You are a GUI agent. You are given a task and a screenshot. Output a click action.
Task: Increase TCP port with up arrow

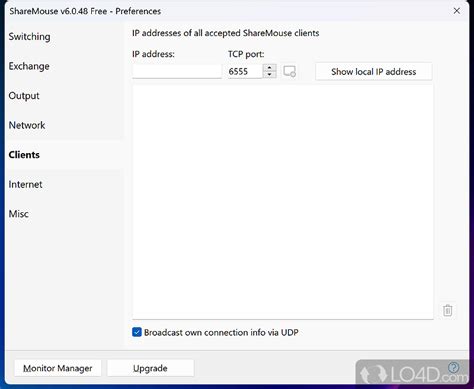tap(269, 67)
